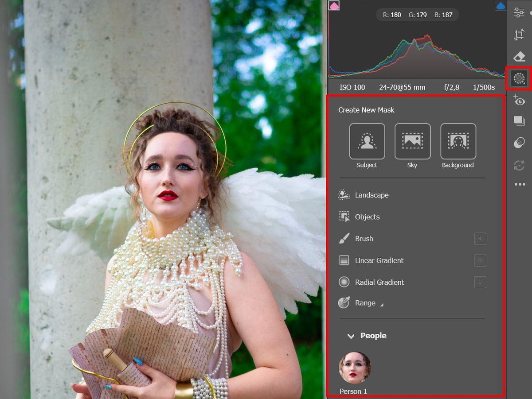Open the Edit sliders panel
The width and height of the screenshot is (532, 399).
coord(519,13)
